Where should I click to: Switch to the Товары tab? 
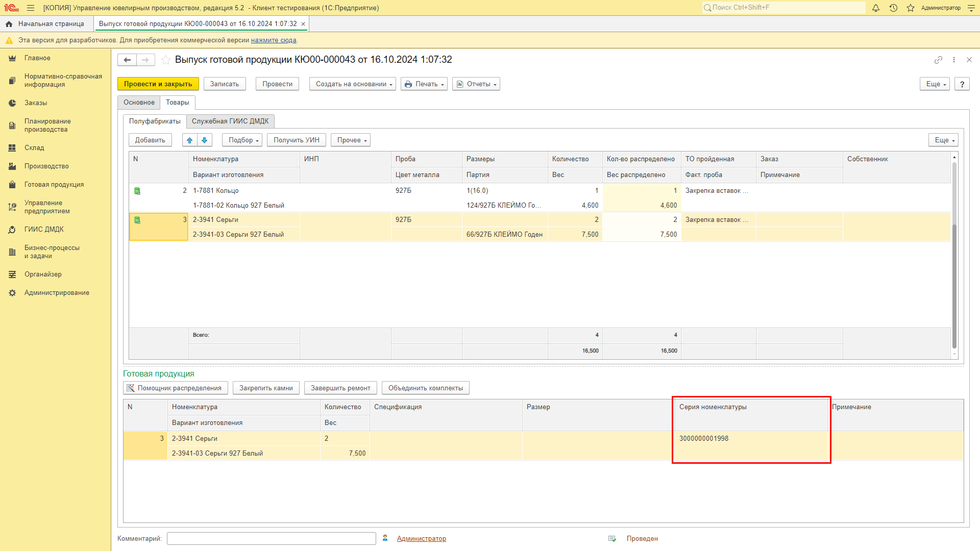pyautogui.click(x=178, y=103)
